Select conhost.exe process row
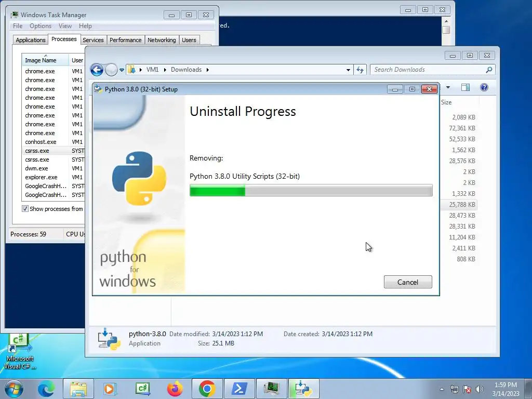This screenshot has width=532, height=399. coord(54,142)
